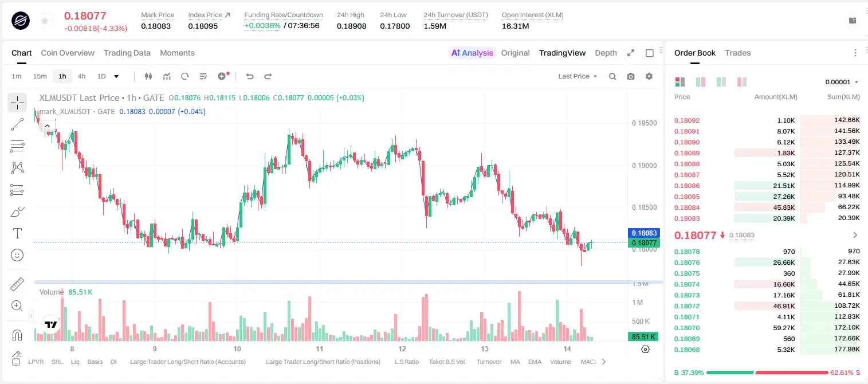Show only sell orders in order book
The image size is (868, 384).
[x=742, y=82]
